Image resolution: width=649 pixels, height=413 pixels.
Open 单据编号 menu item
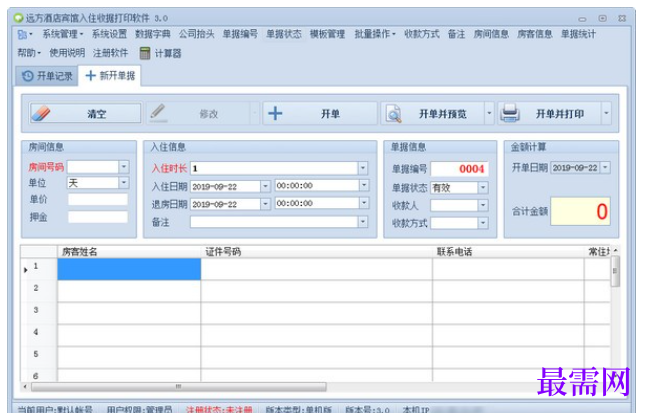click(240, 34)
